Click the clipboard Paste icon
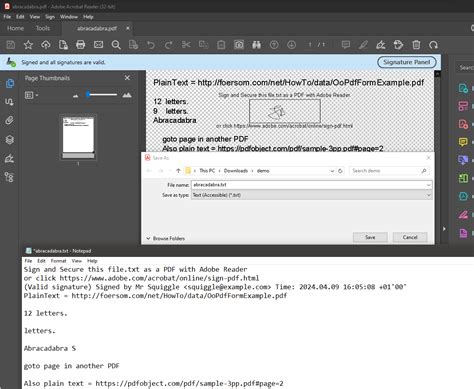This screenshot has width=474, height=389. [x=221, y=45]
